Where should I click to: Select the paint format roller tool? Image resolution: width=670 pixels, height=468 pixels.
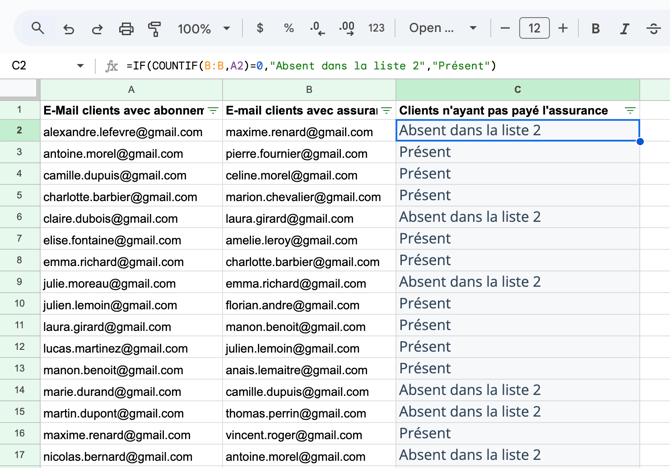(155, 29)
